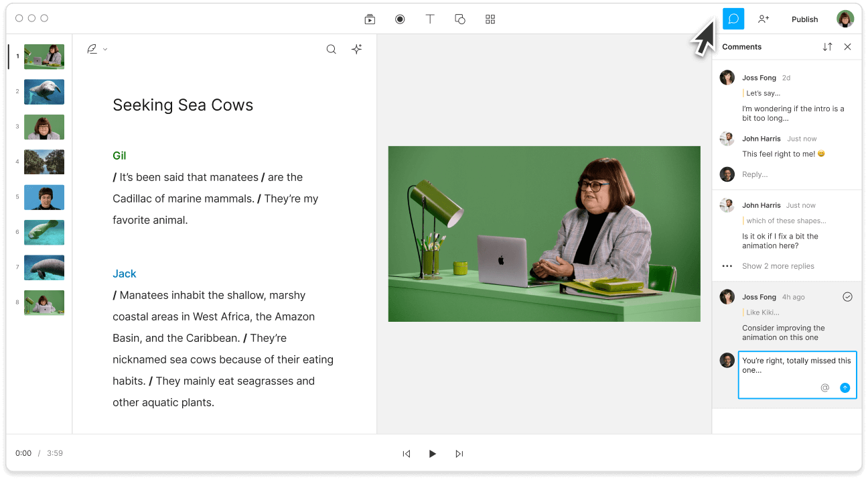Mention someone using the @ icon
The image size is (868, 480).
(824, 387)
